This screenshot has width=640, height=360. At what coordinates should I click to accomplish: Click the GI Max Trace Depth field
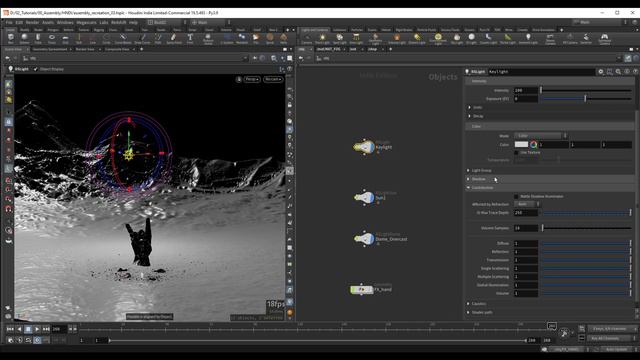click(526, 213)
